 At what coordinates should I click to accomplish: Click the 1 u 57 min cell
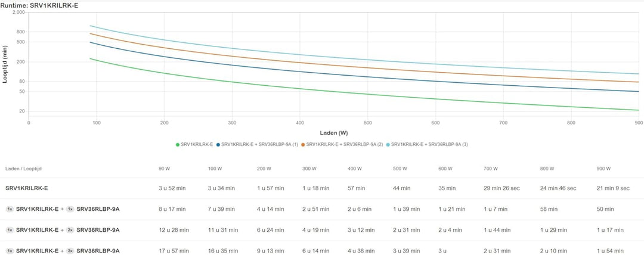(270, 188)
